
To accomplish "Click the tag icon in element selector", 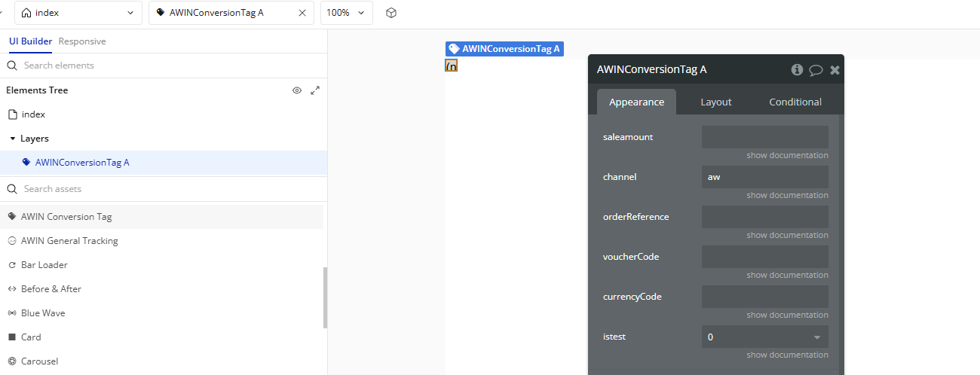I will (161, 13).
